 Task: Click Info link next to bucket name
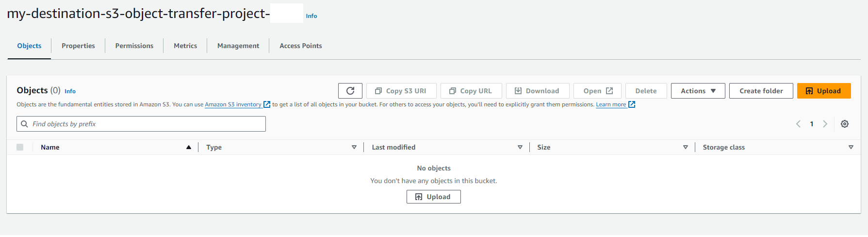click(311, 16)
